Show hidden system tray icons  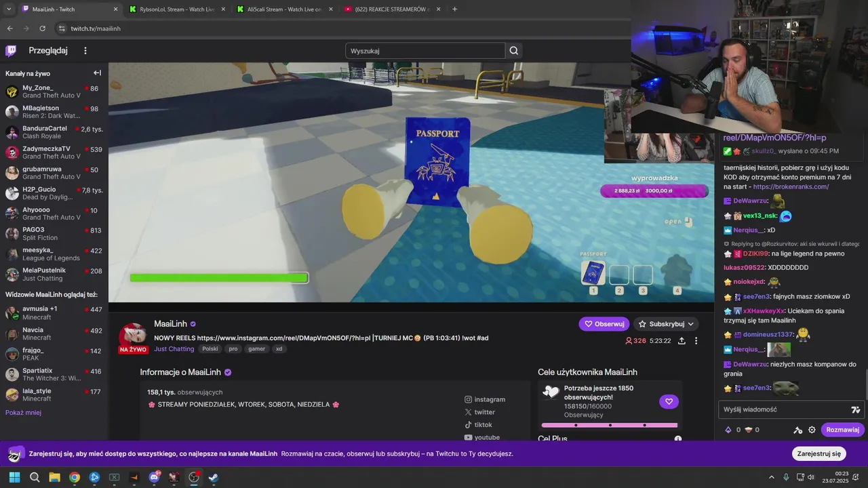(x=772, y=477)
